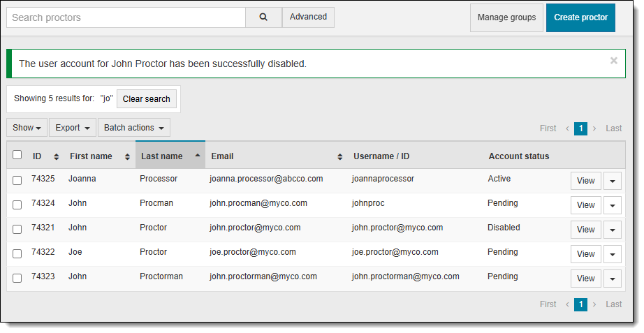Screen dimensions: 644x333
Task: Open the Advanced search options
Action: (x=308, y=17)
